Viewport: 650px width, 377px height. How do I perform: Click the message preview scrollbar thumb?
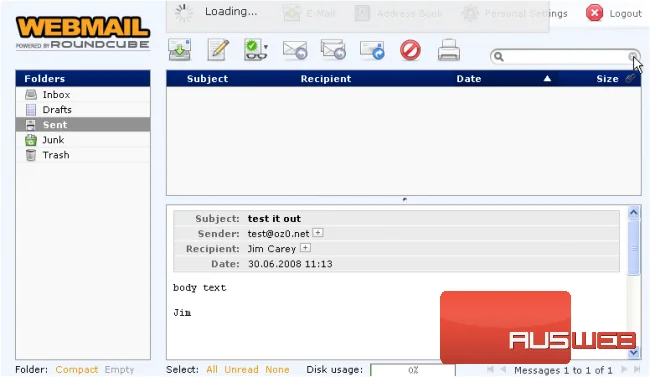tap(633, 248)
